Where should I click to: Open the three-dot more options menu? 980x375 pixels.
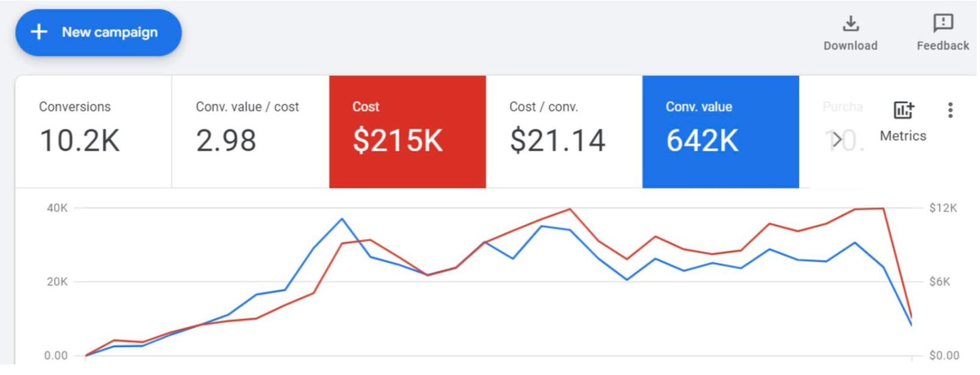(950, 110)
